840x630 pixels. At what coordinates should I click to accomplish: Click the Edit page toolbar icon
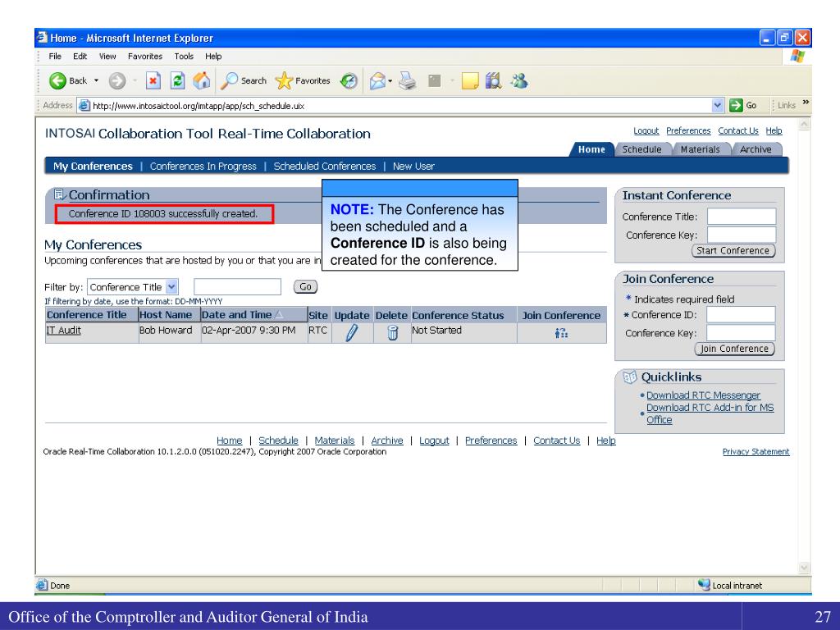point(435,81)
